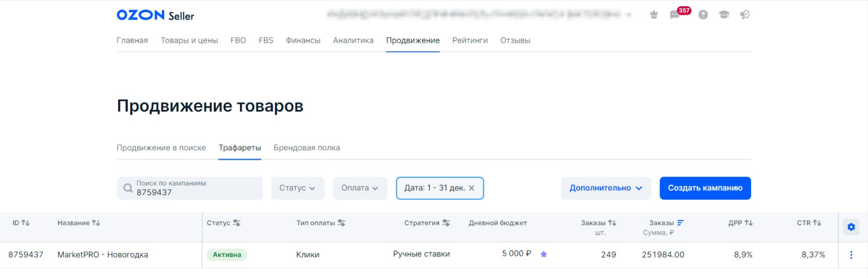The height and width of the screenshot is (278, 868).
Task: Open the megaphone announcements icon
Action: (745, 15)
